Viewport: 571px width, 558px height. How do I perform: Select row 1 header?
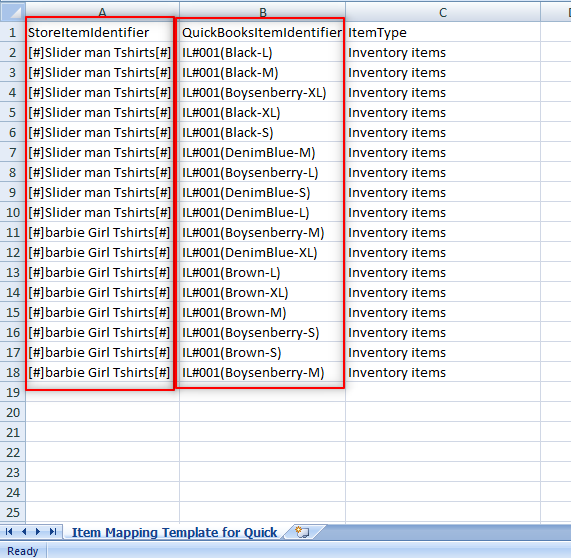coord(13,32)
